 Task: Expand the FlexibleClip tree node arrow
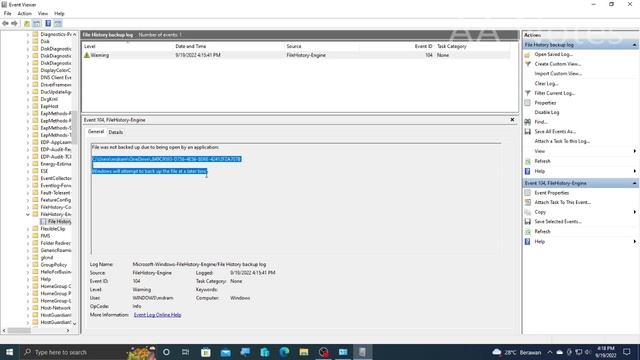pyautogui.click(x=28, y=229)
